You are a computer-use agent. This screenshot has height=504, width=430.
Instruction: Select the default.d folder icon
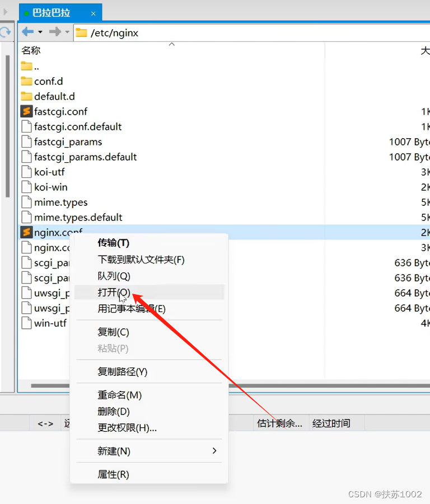point(27,96)
